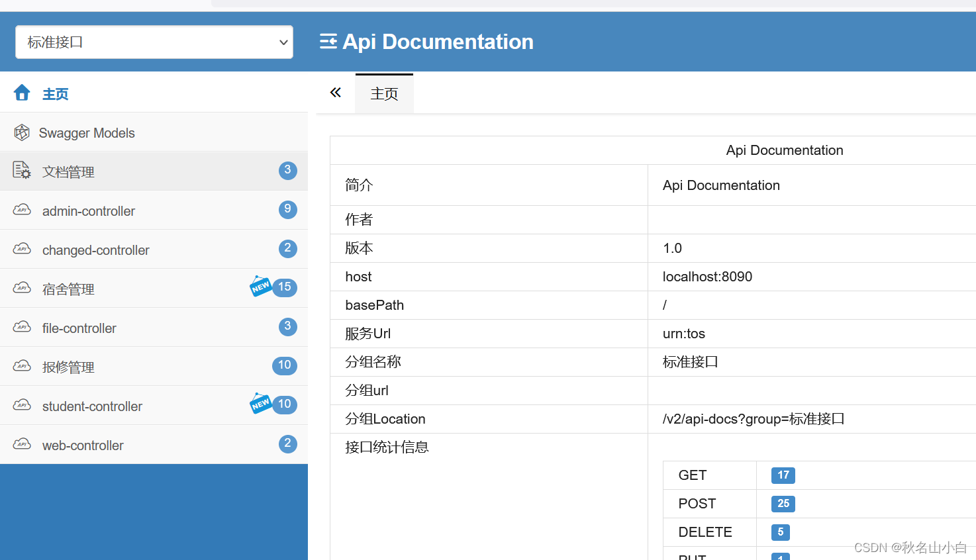Expand web-controller group
The width and height of the screenshot is (976, 560).
point(154,445)
